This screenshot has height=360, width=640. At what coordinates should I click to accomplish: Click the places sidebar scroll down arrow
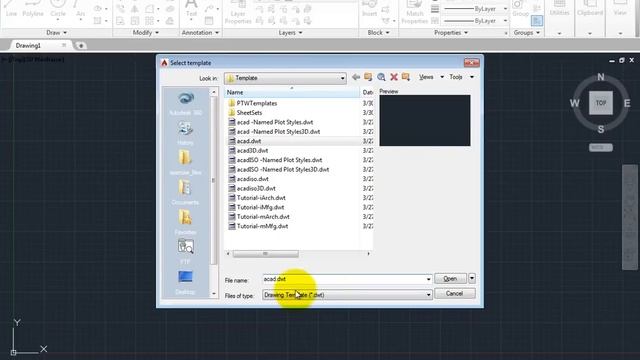(x=214, y=293)
